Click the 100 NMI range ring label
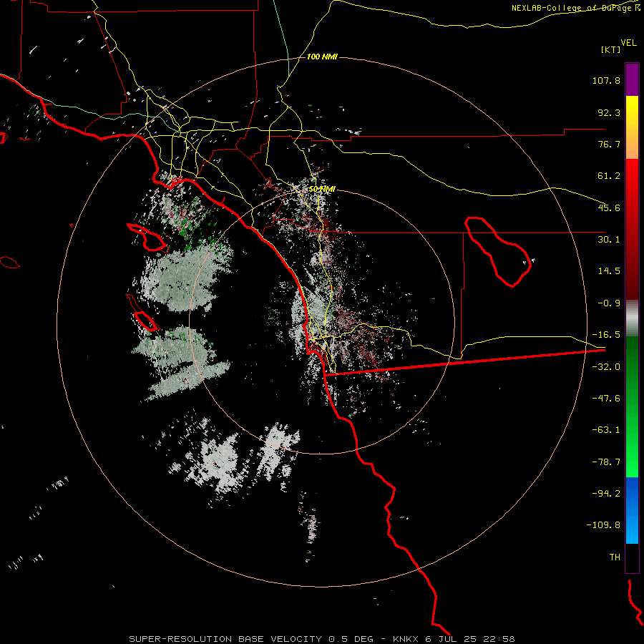 [x=322, y=57]
